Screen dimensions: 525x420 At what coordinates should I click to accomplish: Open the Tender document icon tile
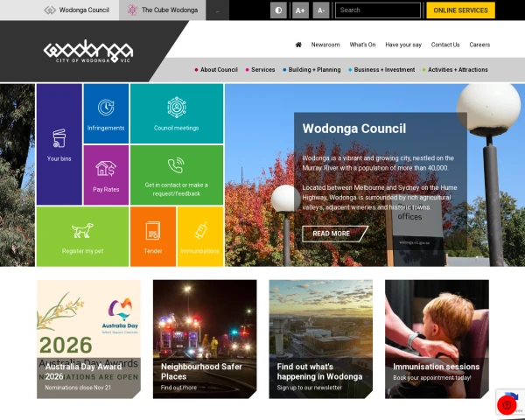click(x=153, y=236)
